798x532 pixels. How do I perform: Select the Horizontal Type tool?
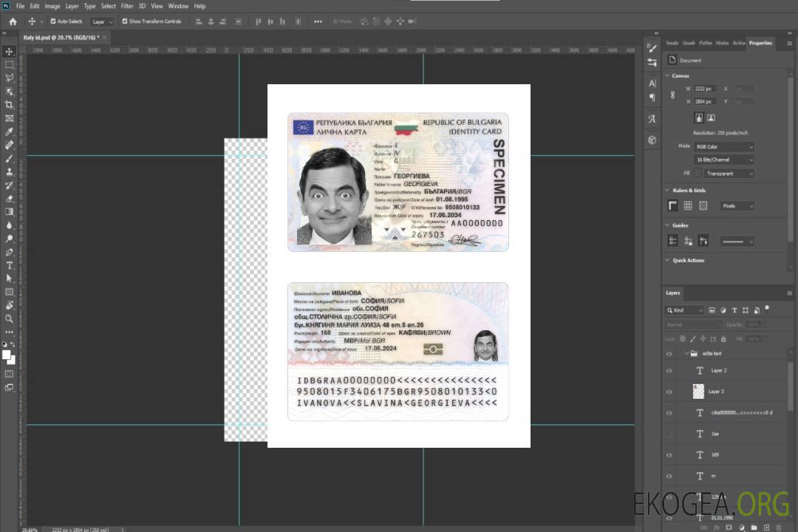point(9,265)
